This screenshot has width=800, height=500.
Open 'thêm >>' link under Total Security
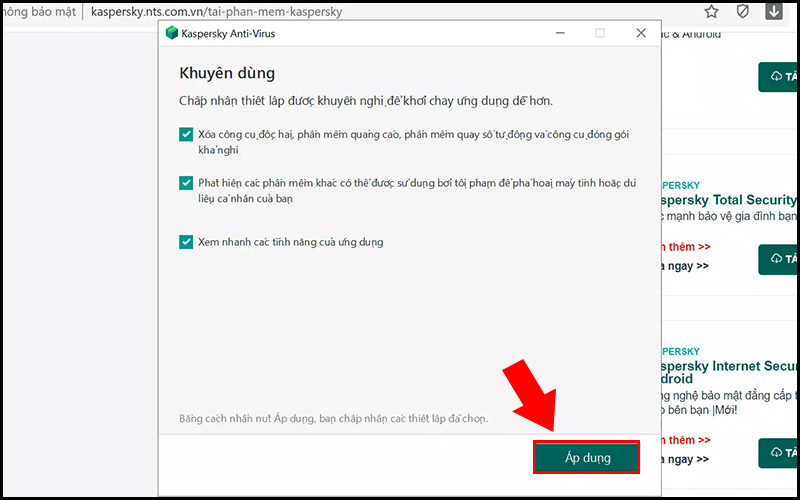point(686,247)
